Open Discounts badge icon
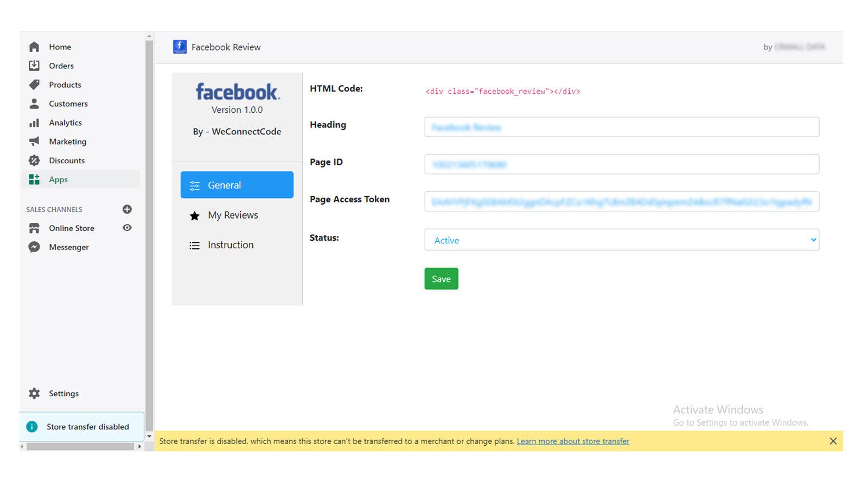Image resolution: width=868 pixels, height=488 pixels. pos(34,160)
